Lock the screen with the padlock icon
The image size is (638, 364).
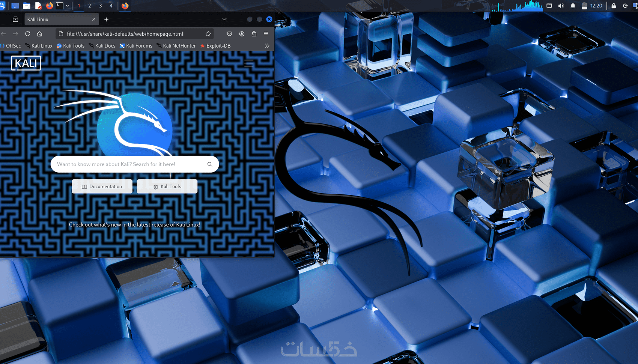point(614,6)
